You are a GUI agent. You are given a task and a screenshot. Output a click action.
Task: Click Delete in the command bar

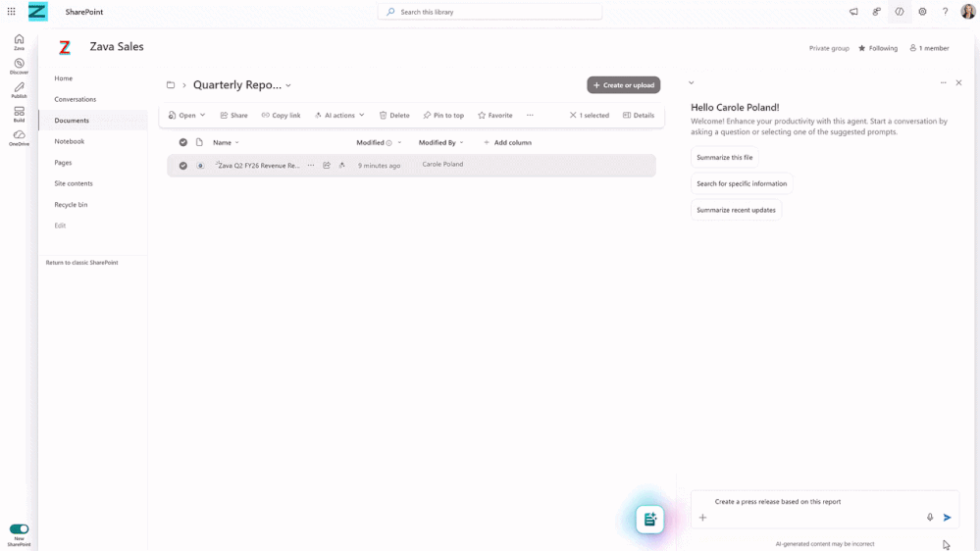coord(394,115)
